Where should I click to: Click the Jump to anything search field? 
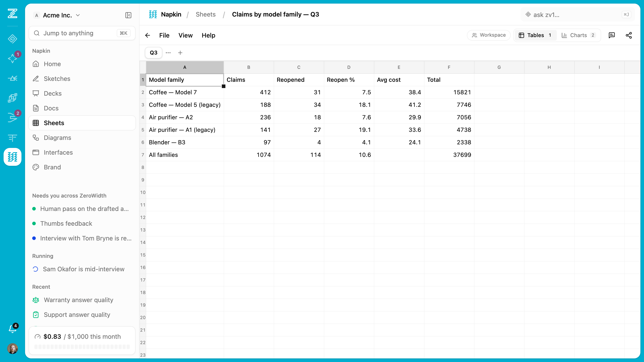[82, 33]
